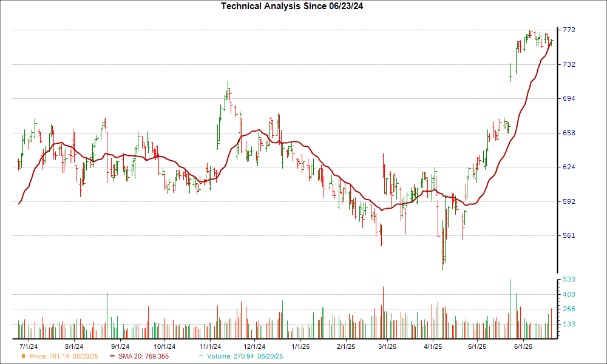Click the 9/1/24 date label
607x364 pixels.
pos(120,346)
